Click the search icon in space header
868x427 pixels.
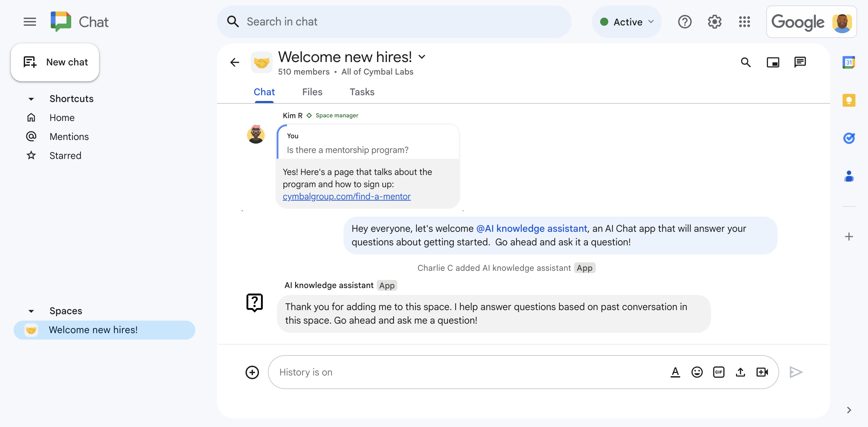747,61
